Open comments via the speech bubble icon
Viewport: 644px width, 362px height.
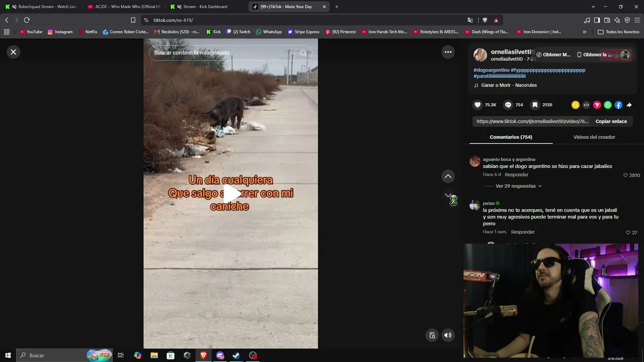pos(508,105)
